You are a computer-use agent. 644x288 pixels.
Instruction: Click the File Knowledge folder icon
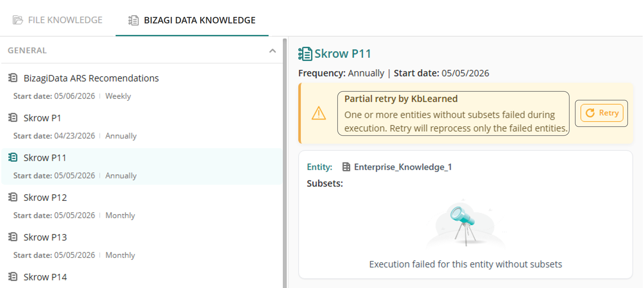18,20
